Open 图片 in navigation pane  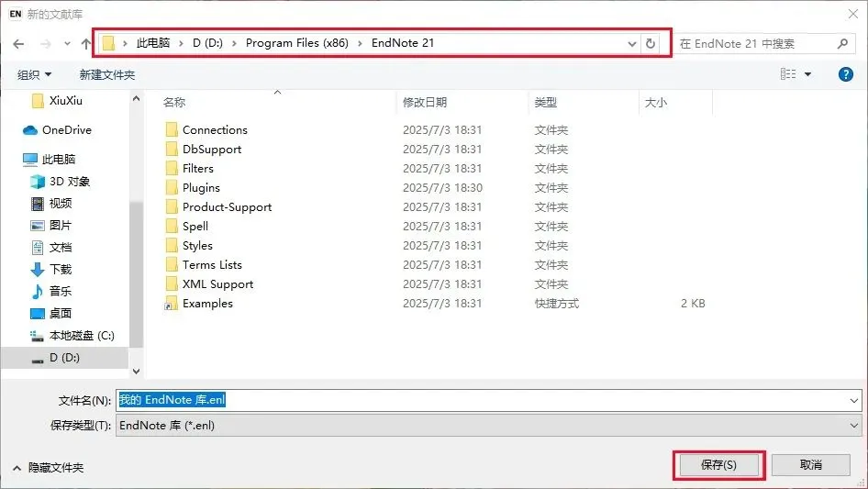point(60,226)
